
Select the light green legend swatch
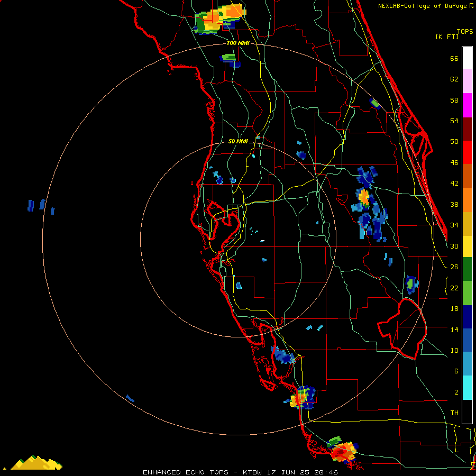pyautogui.click(x=467, y=293)
